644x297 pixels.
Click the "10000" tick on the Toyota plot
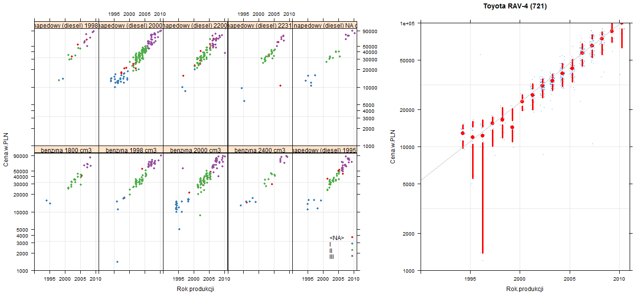tap(407, 147)
